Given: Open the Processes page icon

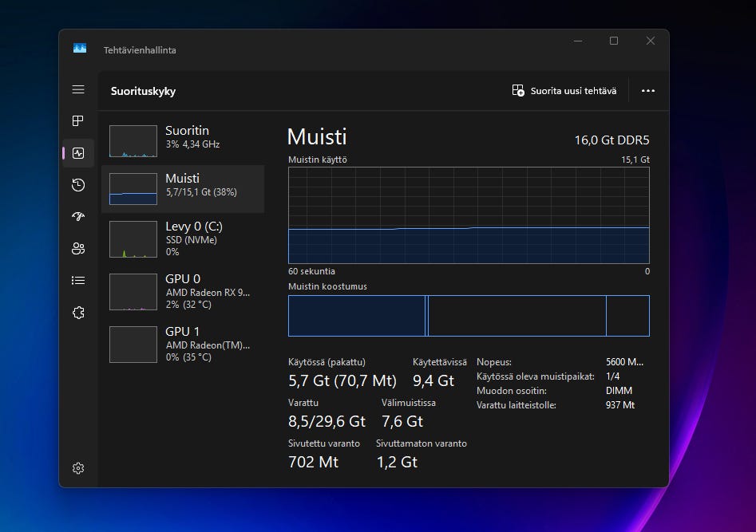Looking at the screenshot, I should [78, 120].
